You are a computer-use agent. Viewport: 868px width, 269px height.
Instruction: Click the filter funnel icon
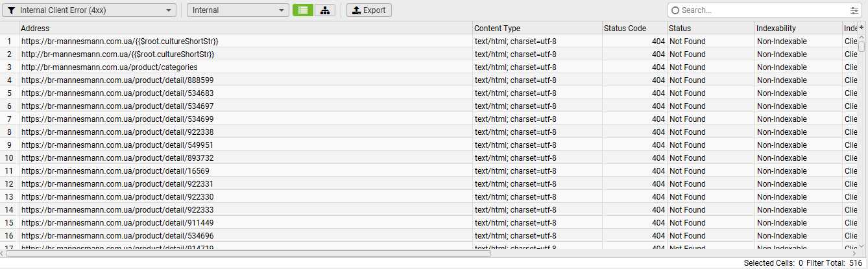click(11, 10)
